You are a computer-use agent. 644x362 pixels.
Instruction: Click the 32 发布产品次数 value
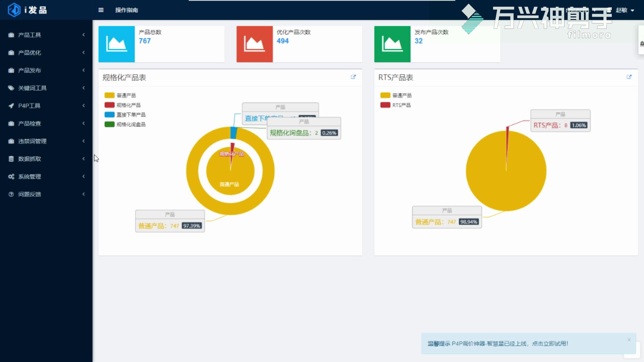[419, 41]
